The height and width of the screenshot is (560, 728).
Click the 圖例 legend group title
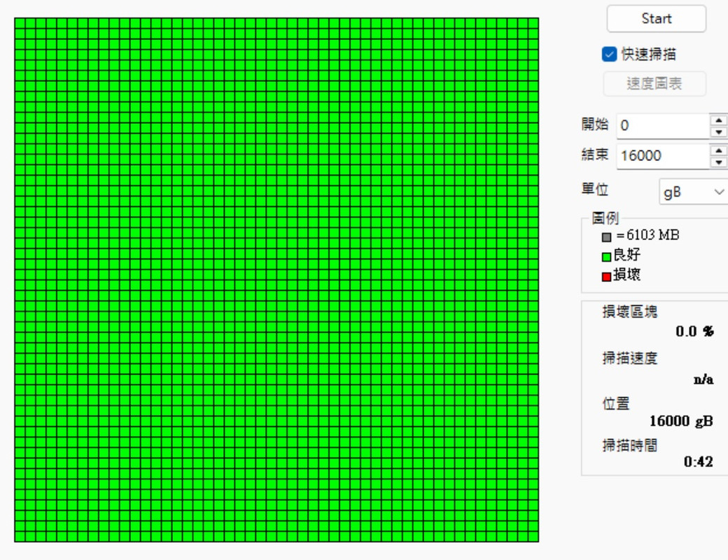click(605, 218)
